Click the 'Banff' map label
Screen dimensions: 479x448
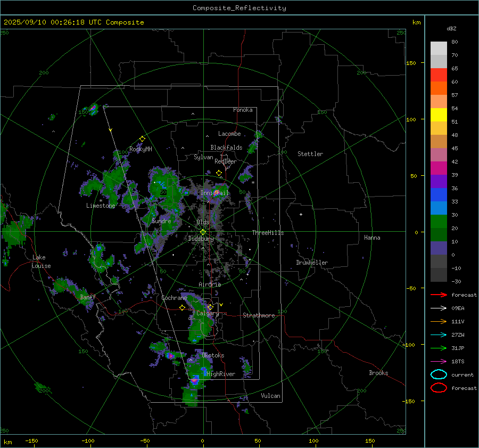point(88,297)
